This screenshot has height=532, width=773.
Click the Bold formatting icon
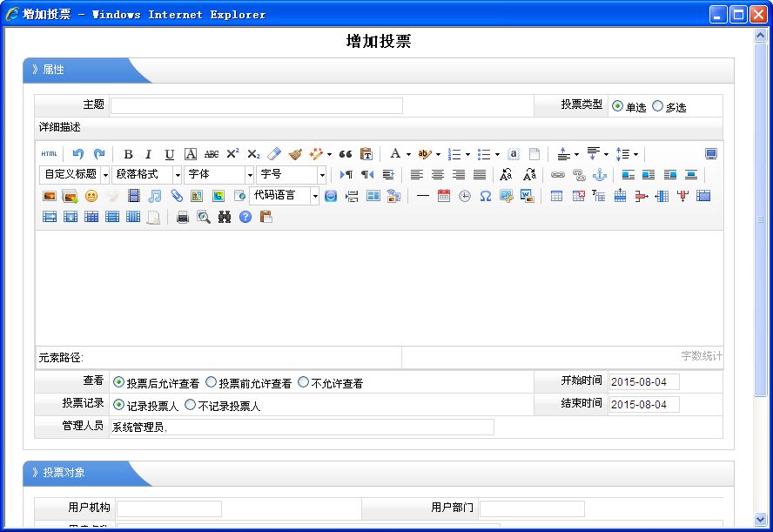click(x=128, y=154)
